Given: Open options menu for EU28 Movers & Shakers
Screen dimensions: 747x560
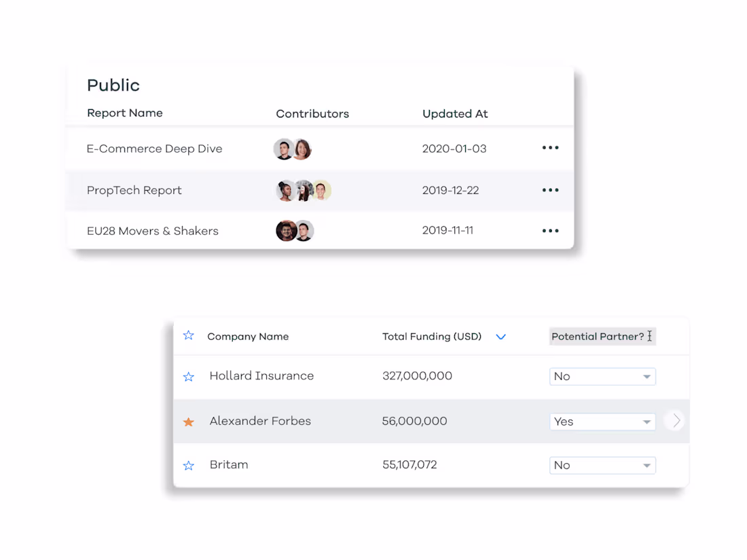Looking at the screenshot, I should pos(550,230).
